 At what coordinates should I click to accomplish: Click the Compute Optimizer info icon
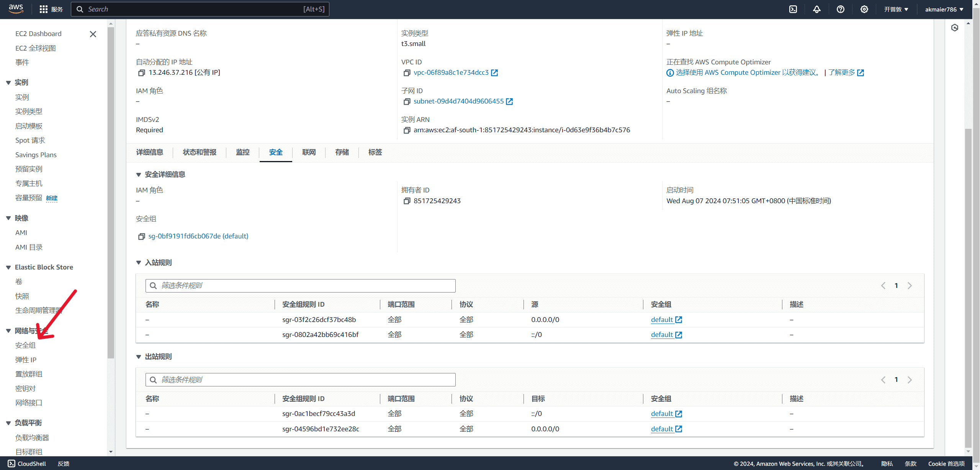(670, 73)
